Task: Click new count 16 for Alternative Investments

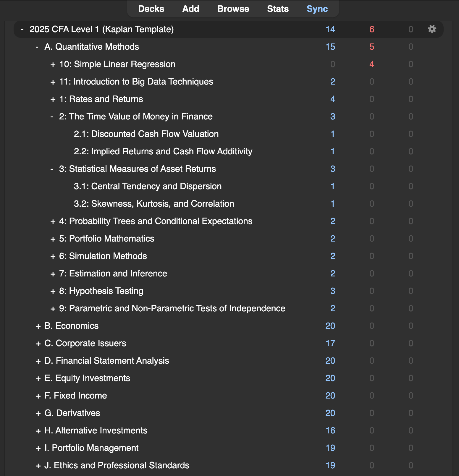Action: pyautogui.click(x=330, y=430)
